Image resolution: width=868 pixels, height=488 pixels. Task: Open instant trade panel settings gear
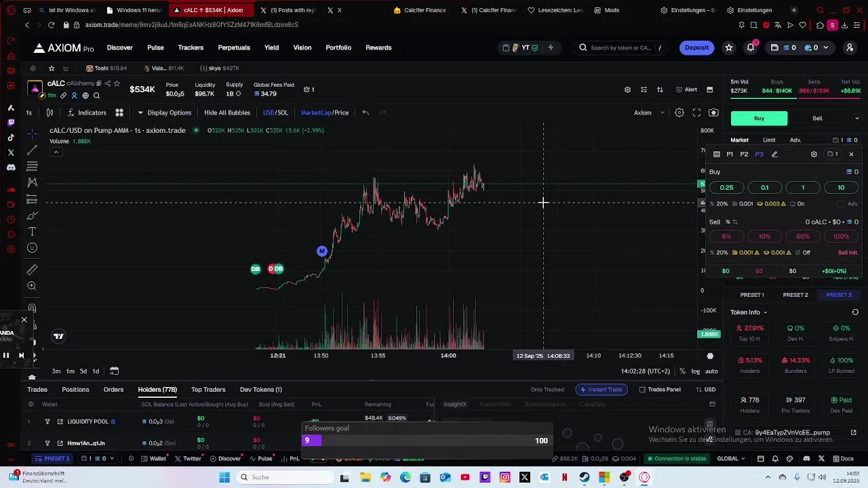tap(814, 155)
